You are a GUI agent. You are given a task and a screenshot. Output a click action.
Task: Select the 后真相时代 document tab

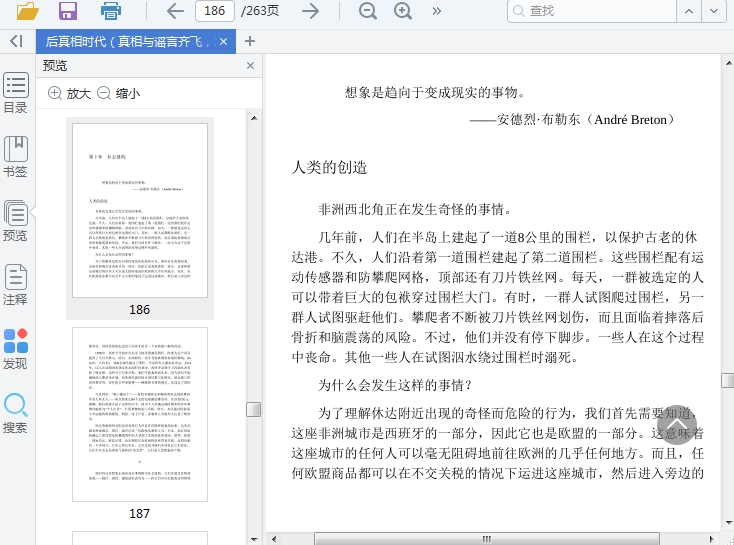pyautogui.click(x=124, y=42)
